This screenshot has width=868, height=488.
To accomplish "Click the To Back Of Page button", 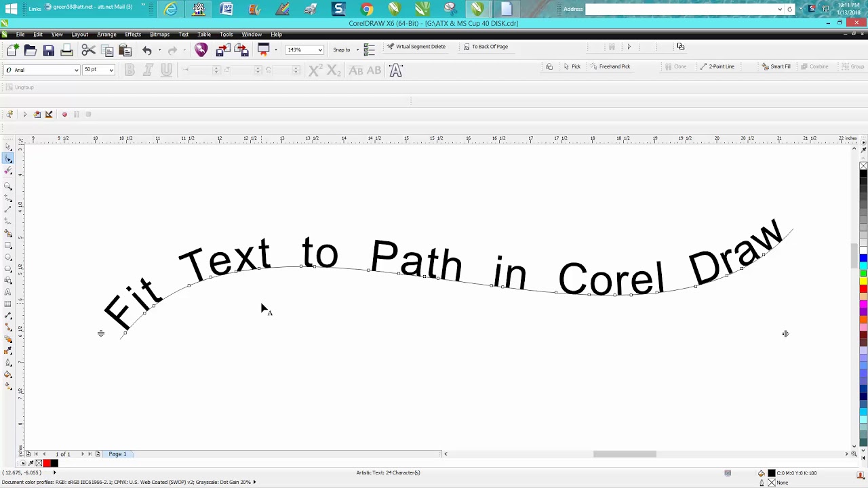I will point(486,47).
